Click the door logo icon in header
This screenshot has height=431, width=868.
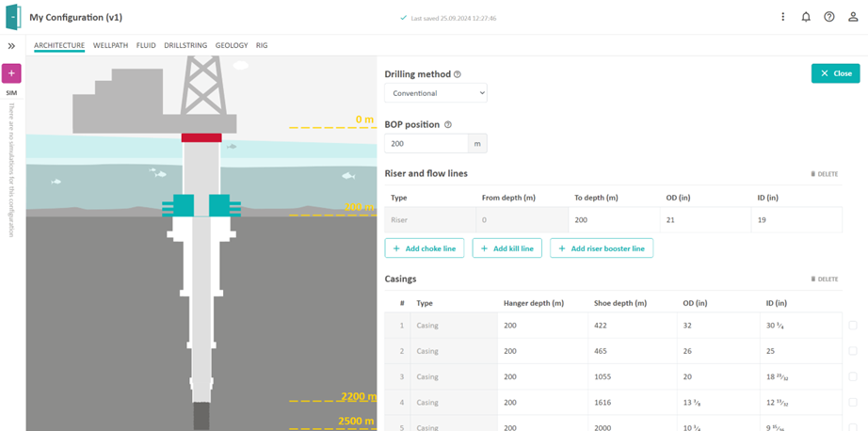[13, 17]
